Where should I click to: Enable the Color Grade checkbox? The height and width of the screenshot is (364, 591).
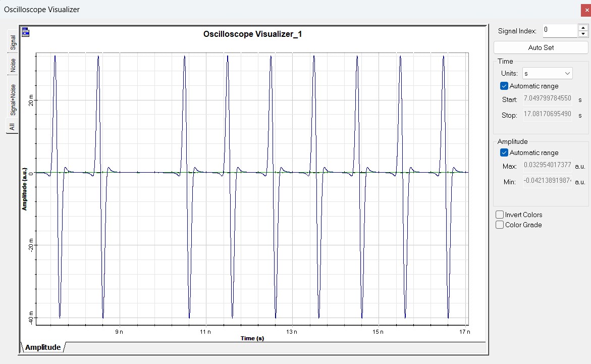coord(500,225)
